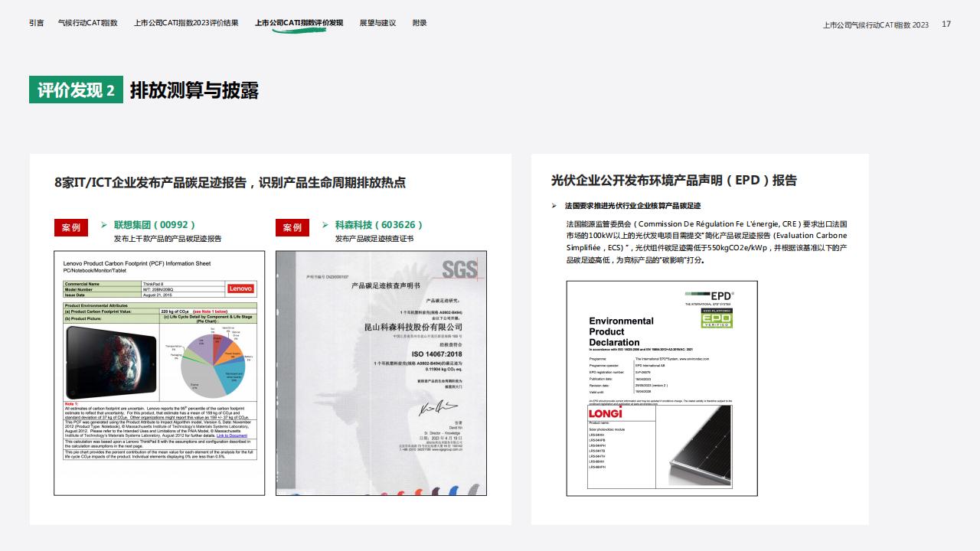Click the red LONGi logo
This screenshot has height=551, width=980.
605,414
